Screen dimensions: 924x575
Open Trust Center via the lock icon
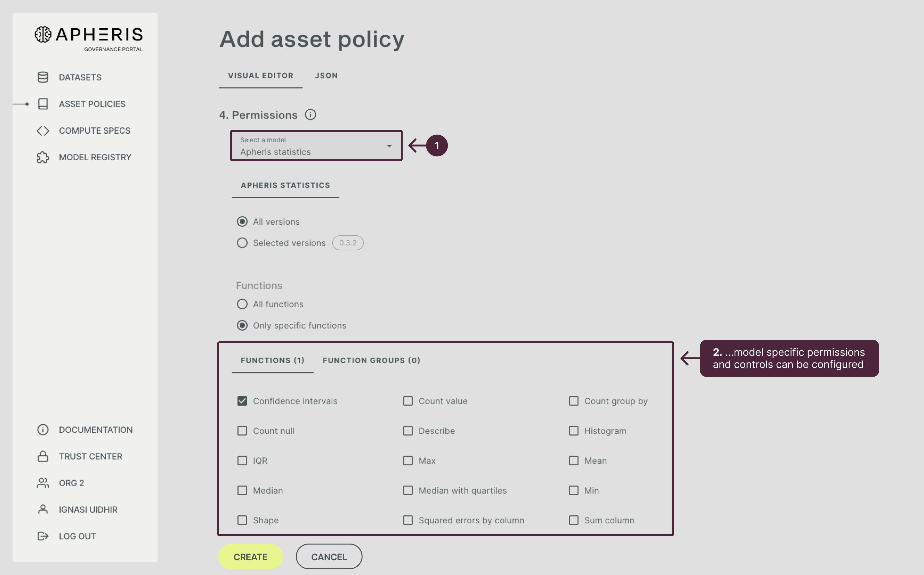(x=43, y=456)
